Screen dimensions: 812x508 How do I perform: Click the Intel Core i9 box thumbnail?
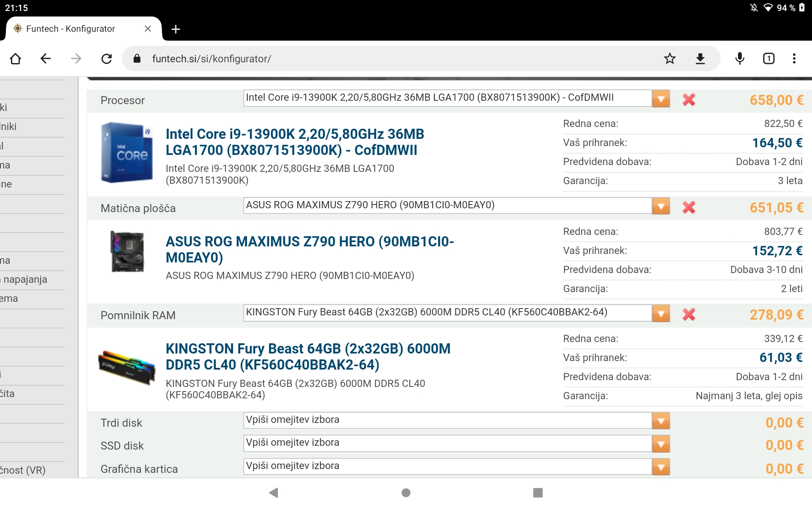pyautogui.click(x=127, y=152)
